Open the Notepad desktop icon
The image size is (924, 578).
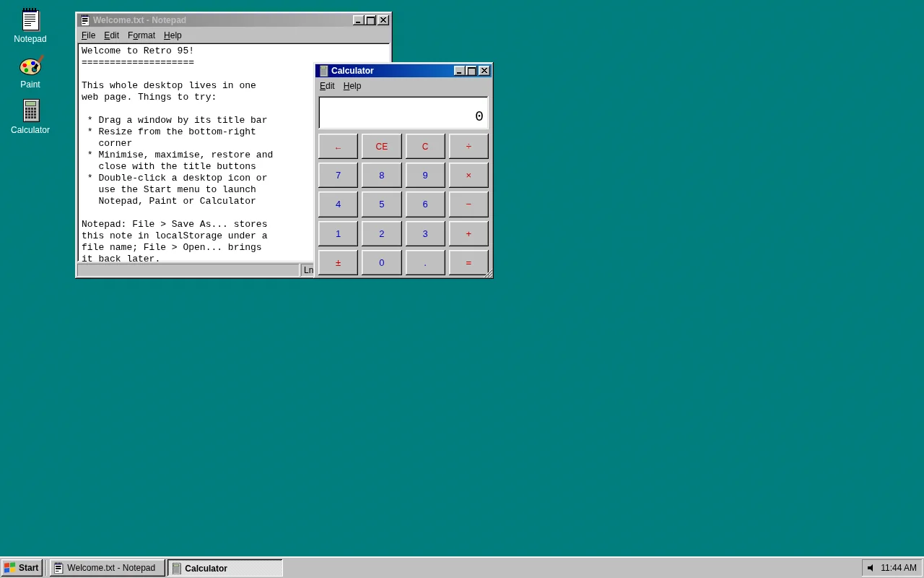pos(30,26)
